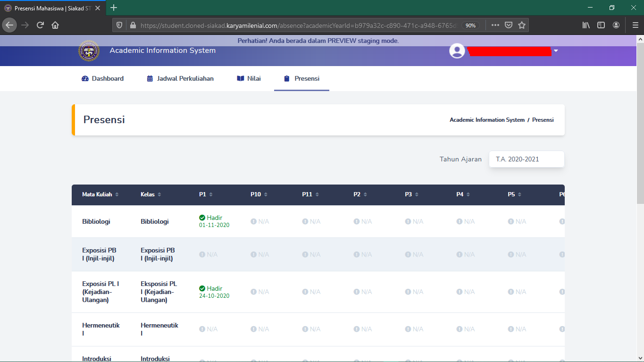Click N/A under P11 for Exposisi PL I
The image size is (644, 362).
[311, 292]
